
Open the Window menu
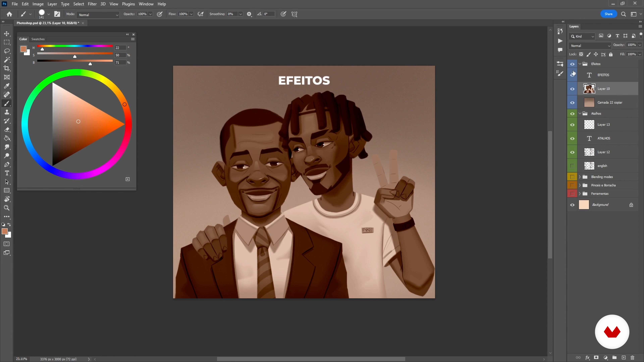coord(146,4)
